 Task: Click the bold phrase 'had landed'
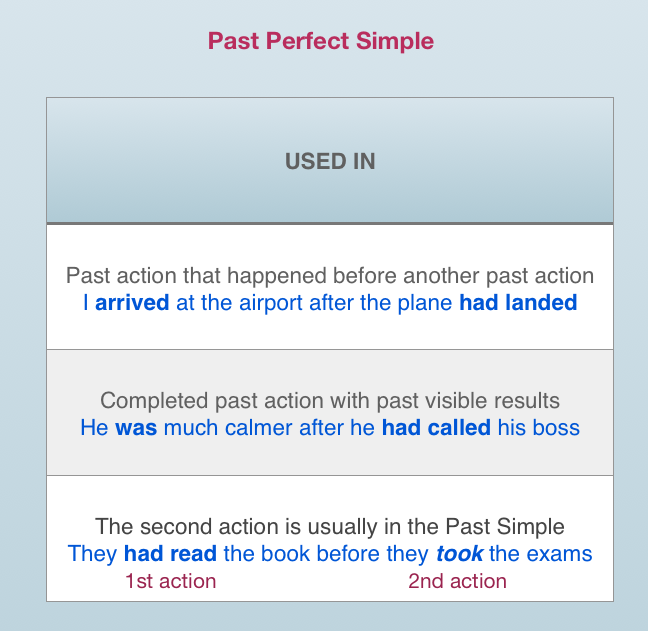(518, 302)
